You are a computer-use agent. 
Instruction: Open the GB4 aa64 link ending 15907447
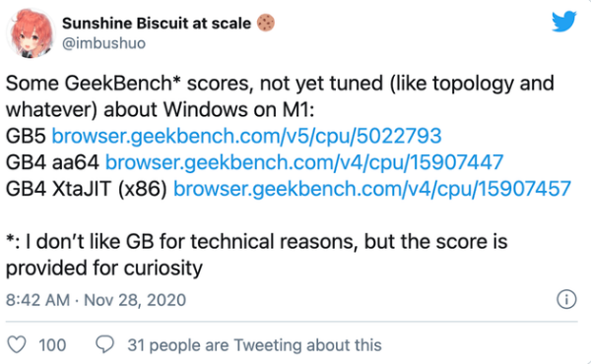[304, 162]
